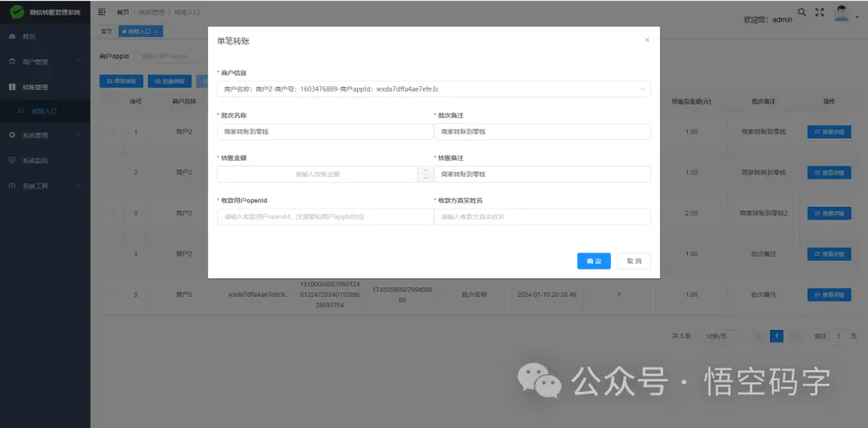The width and height of the screenshot is (868, 428).
Task: Click the 商家转账到零钱2 cell in row 3
Action: 764,213
